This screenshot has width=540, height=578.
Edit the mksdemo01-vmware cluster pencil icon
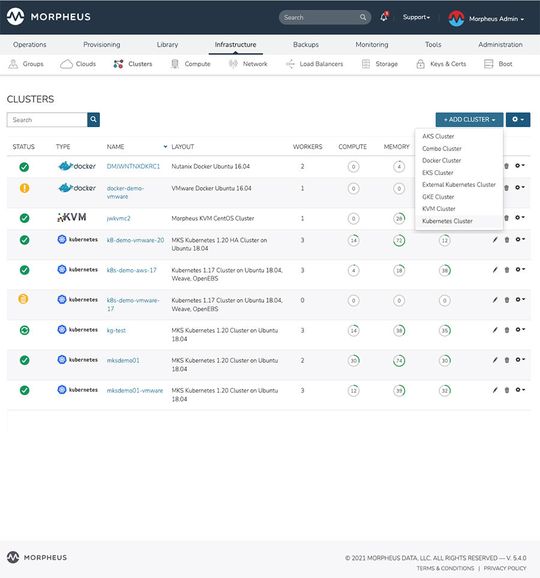(x=495, y=390)
